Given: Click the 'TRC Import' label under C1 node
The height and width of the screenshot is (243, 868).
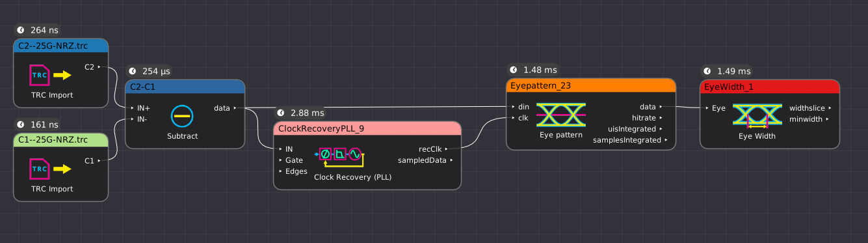Looking at the screenshot, I should click(52, 189).
